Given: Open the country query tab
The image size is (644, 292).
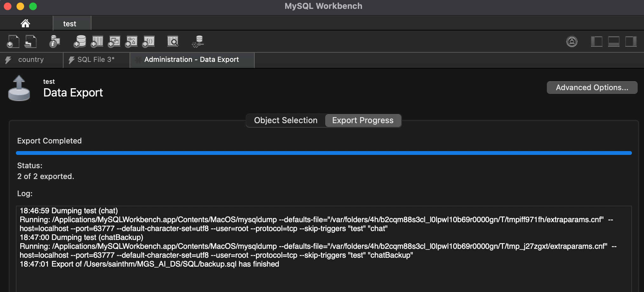Looking at the screenshot, I should point(31,60).
